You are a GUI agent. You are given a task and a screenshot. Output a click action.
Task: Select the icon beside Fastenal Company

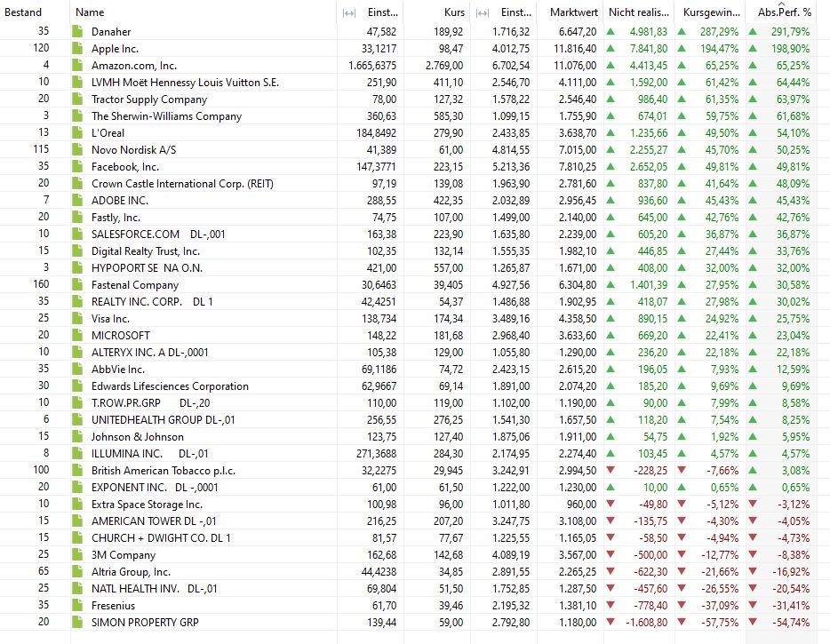tap(77, 285)
